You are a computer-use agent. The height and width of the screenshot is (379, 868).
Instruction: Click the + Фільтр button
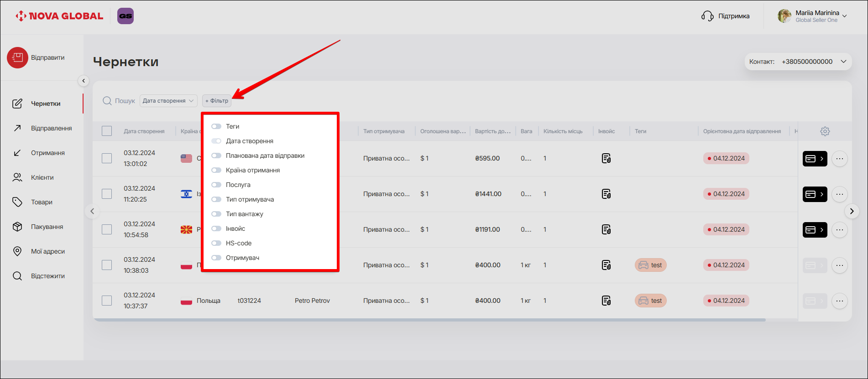pyautogui.click(x=217, y=101)
